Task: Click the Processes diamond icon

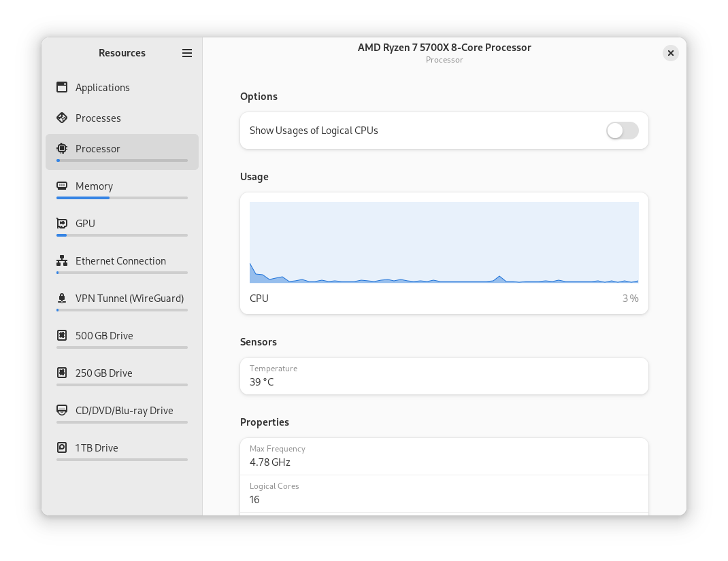Action: pos(62,118)
